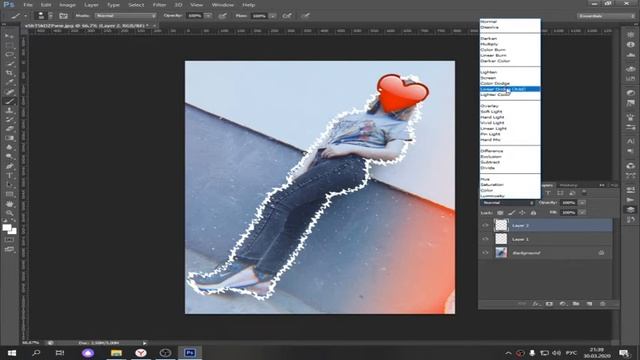The image size is (640, 360).
Task: Select the Horizontal Type tool
Action: (x=9, y=176)
